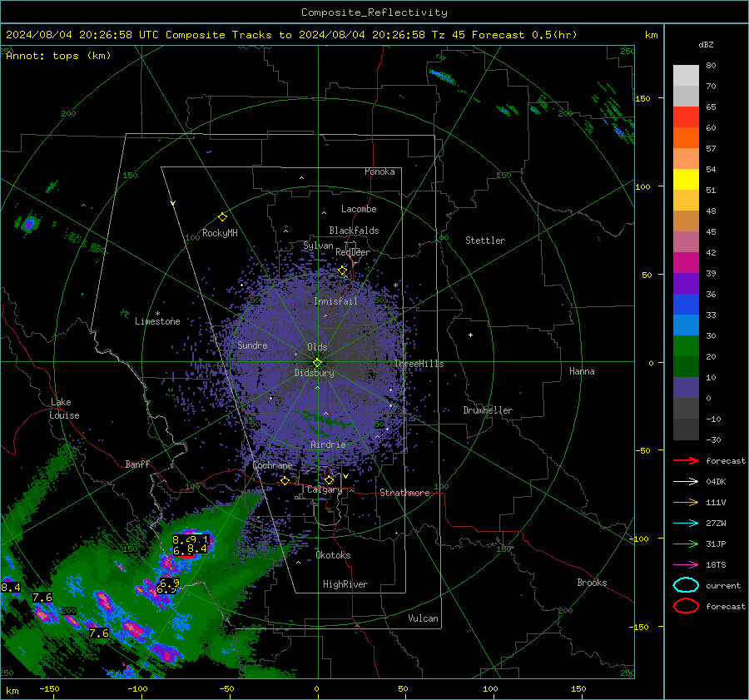Click the Hanna city label
Image resolution: width=749 pixels, height=700 pixels.
[x=582, y=371]
